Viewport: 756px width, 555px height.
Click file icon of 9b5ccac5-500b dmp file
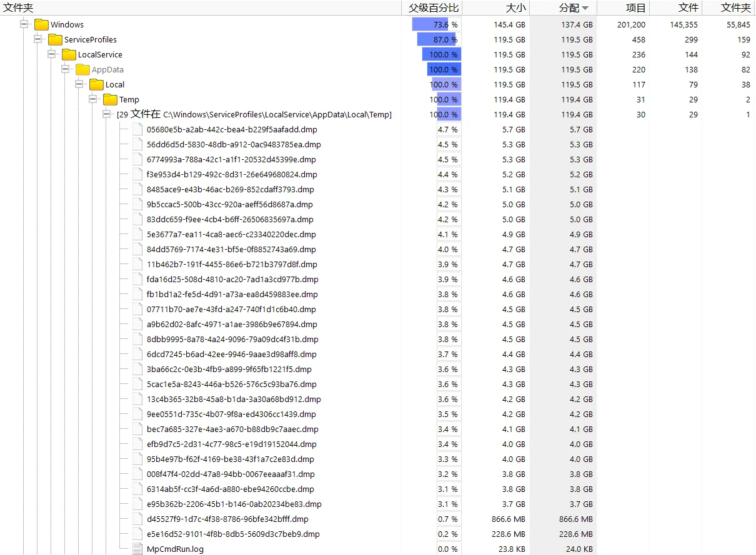pos(137,204)
